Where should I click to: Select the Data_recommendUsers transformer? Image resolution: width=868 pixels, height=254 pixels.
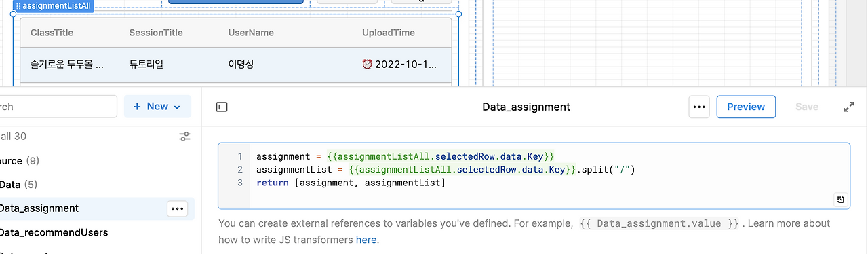coord(54,232)
